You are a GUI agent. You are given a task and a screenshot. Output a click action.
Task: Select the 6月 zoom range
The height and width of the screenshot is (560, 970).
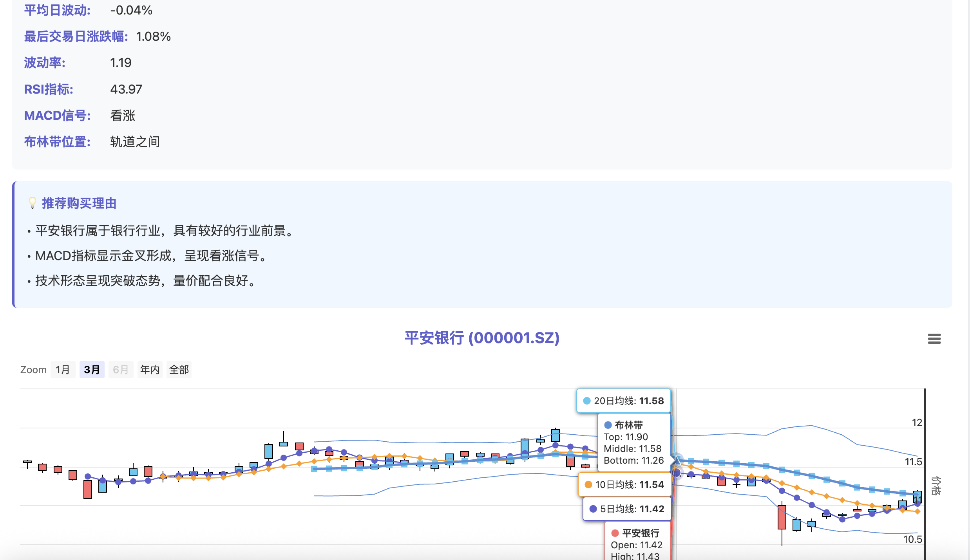(121, 370)
